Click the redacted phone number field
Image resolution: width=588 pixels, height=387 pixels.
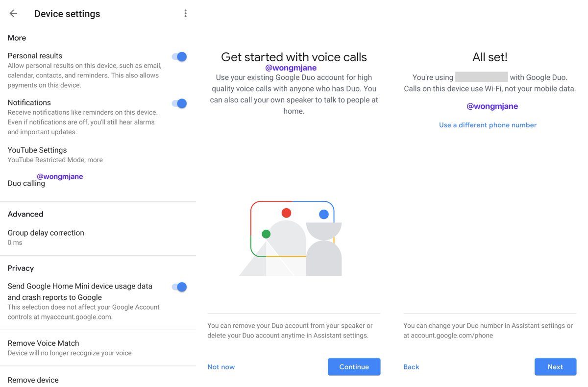tap(481, 77)
